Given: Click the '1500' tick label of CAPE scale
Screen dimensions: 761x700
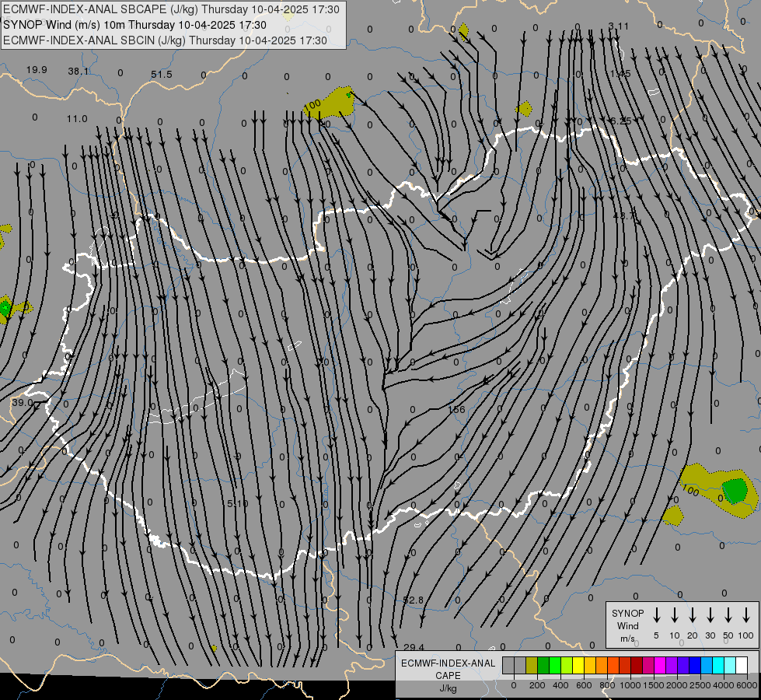Looking at the screenshot, I should click(654, 685).
